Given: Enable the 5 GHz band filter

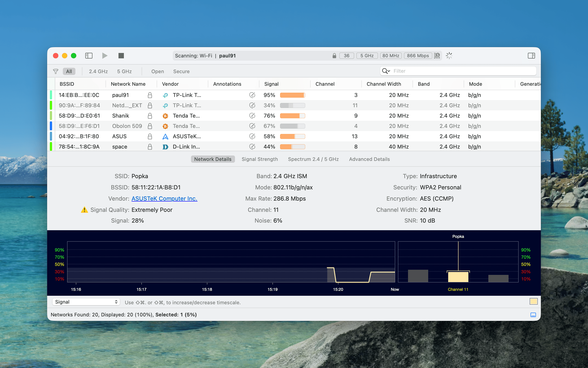Looking at the screenshot, I should 124,71.
